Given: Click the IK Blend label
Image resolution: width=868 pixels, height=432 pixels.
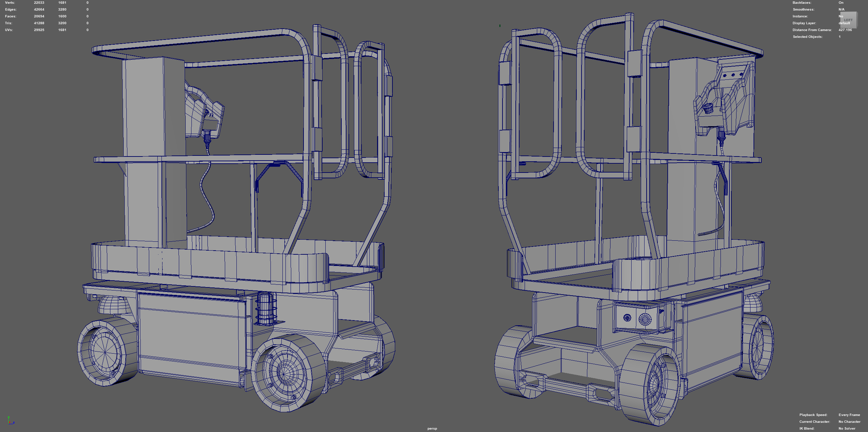Looking at the screenshot, I should click(806, 429).
